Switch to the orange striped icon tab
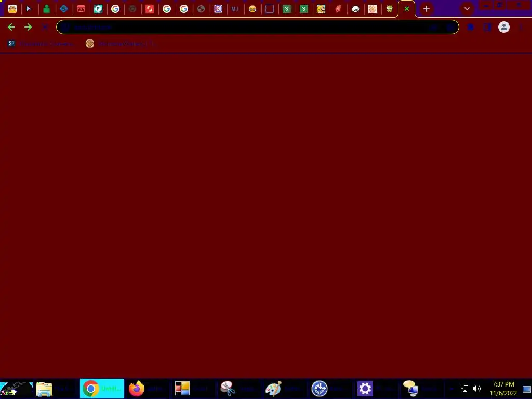532x399 pixels. [x=372, y=9]
